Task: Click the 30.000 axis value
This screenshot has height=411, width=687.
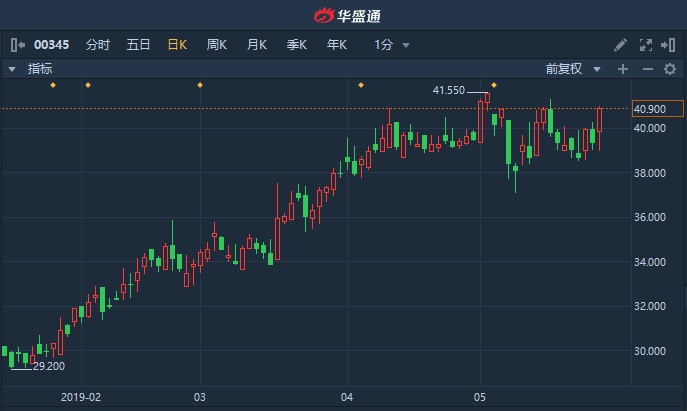Action: pos(650,351)
